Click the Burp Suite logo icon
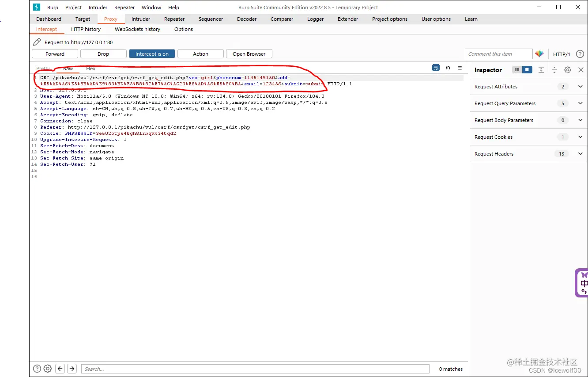Image resolution: width=588 pixels, height=377 pixels. point(37,7)
